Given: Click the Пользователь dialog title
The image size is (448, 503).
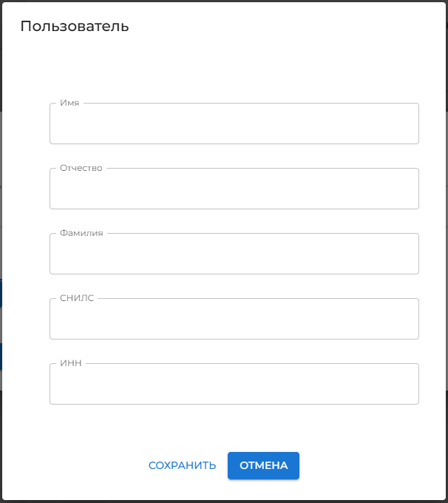Looking at the screenshot, I should point(75,27).
